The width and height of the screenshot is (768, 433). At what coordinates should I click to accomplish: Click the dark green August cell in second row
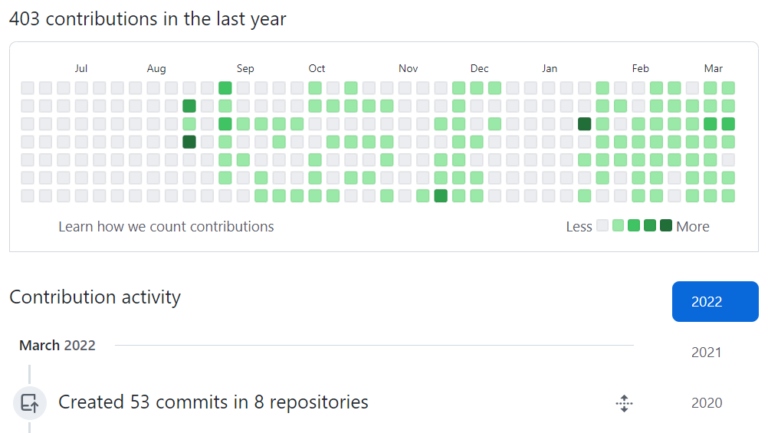tap(189, 106)
